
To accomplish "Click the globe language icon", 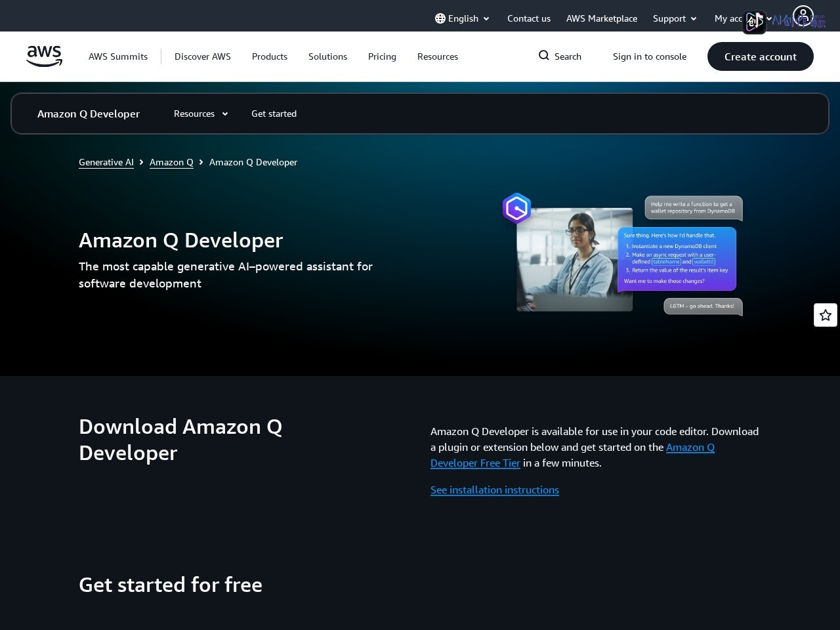I will tap(440, 18).
